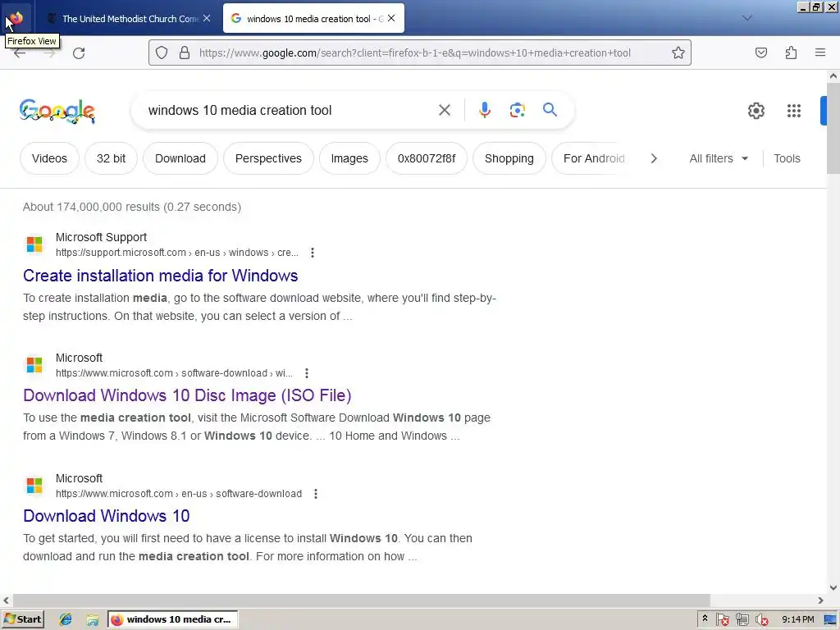Close the United Methodist Church tab

[x=207, y=18]
